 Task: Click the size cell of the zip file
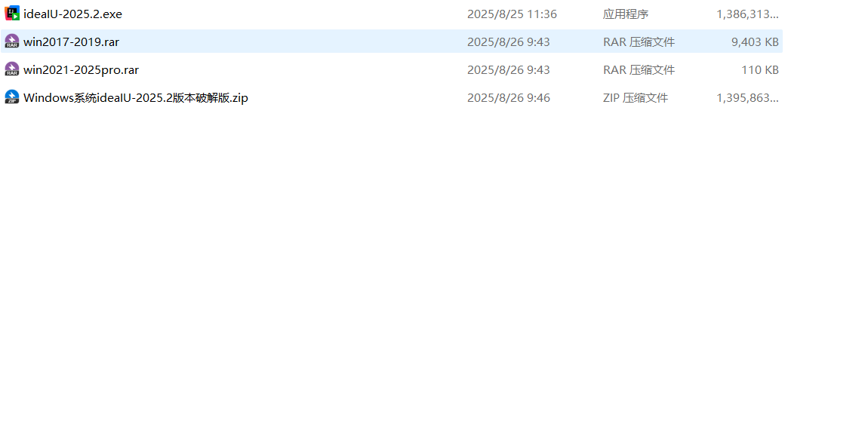tap(747, 97)
